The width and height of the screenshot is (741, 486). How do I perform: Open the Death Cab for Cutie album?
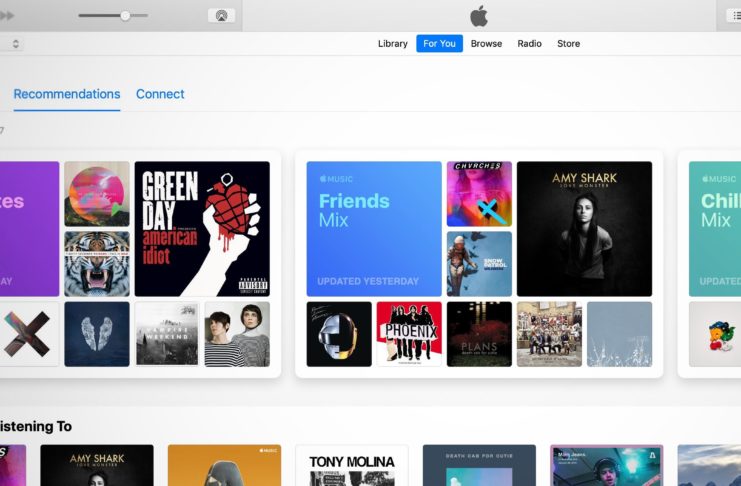click(479, 465)
